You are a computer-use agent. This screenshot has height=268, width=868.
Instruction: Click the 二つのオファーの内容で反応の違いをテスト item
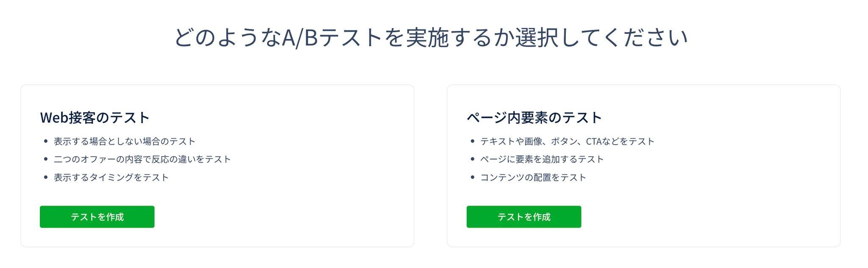click(142, 159)
